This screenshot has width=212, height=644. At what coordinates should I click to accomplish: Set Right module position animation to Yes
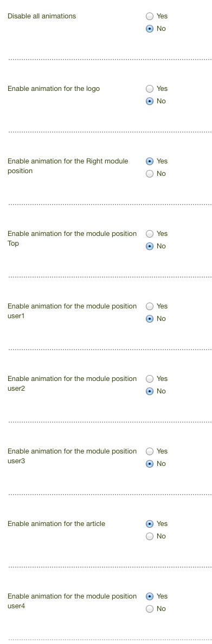click(x=150, y=161)
